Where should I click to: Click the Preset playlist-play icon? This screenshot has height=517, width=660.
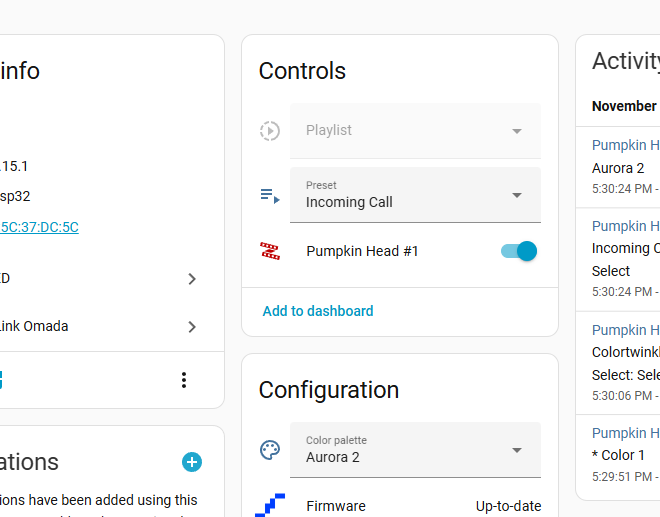[x=269, y=195]
